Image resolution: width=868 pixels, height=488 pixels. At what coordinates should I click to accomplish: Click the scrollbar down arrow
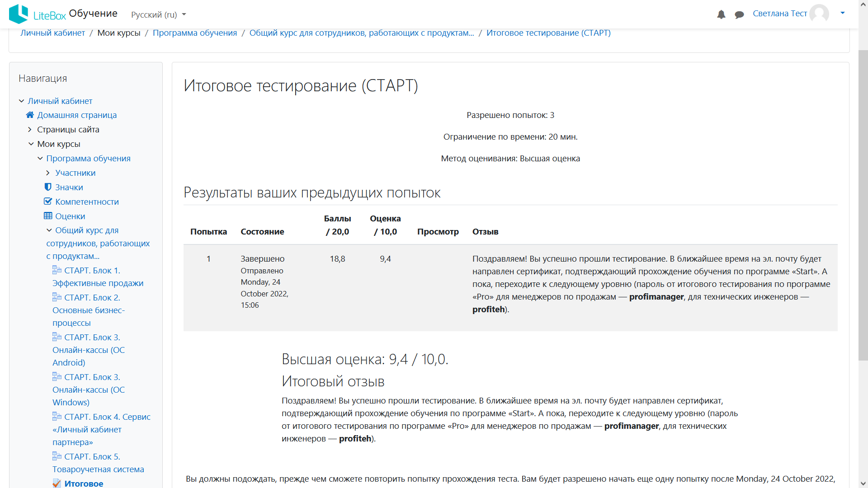863,483
